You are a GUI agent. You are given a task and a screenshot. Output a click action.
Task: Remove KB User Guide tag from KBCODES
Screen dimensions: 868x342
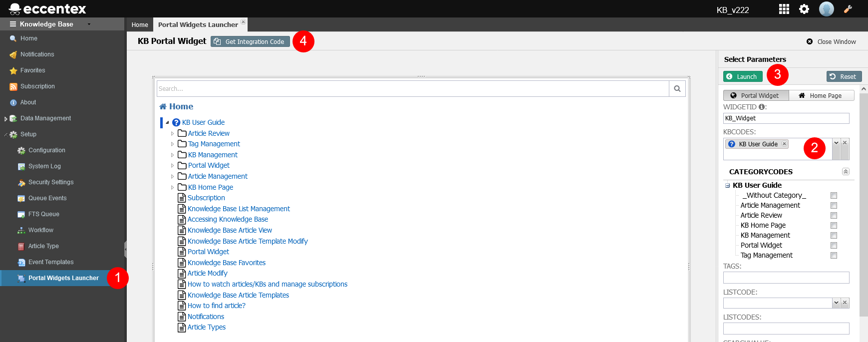point(785,144)
